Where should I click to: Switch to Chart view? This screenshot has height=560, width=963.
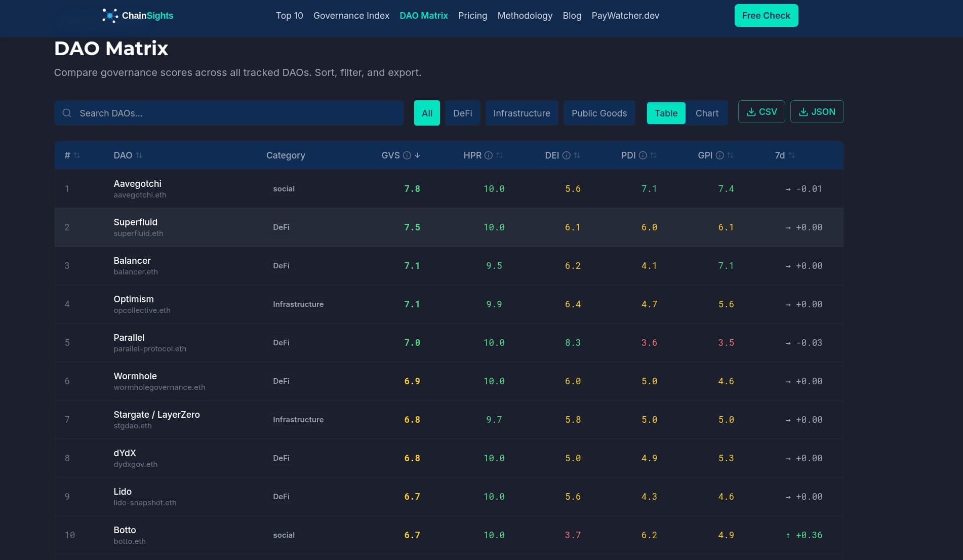[x=706, y=113]
